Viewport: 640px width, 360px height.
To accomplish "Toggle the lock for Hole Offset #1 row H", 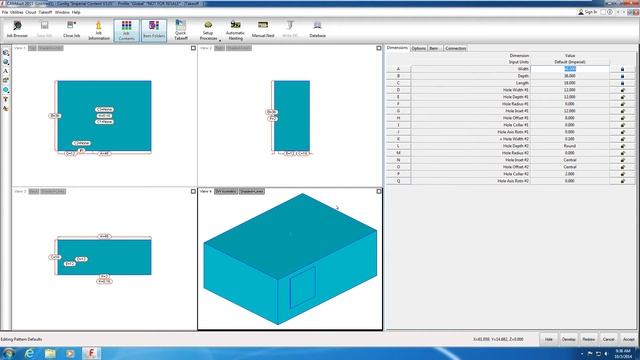I will (x=622, y=118).
